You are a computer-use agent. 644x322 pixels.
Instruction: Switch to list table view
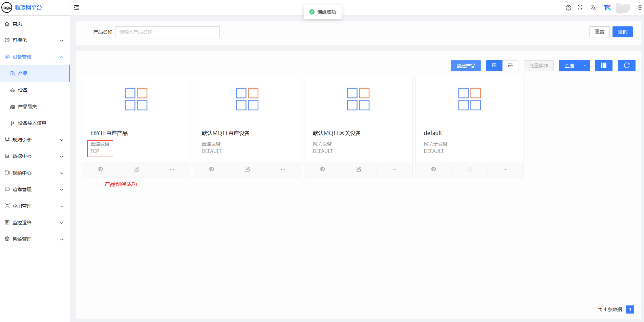(x=510, y=66)
